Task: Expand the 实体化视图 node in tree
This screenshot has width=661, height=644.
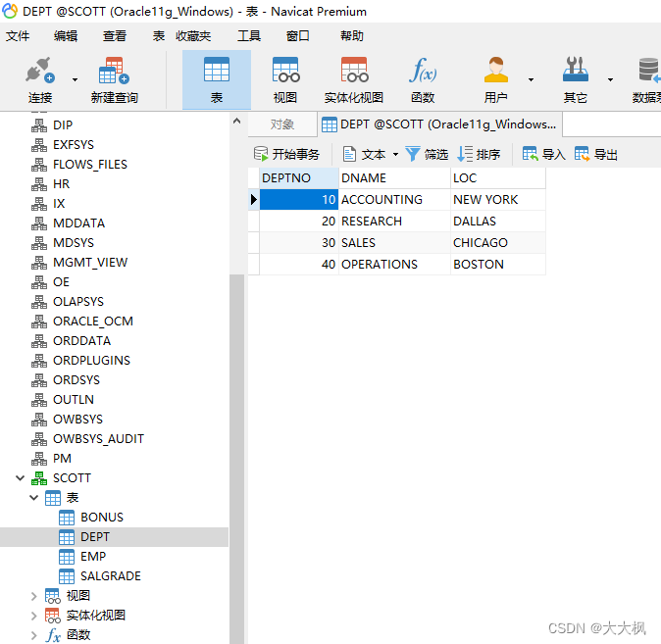Action: (x=34, y=616)
